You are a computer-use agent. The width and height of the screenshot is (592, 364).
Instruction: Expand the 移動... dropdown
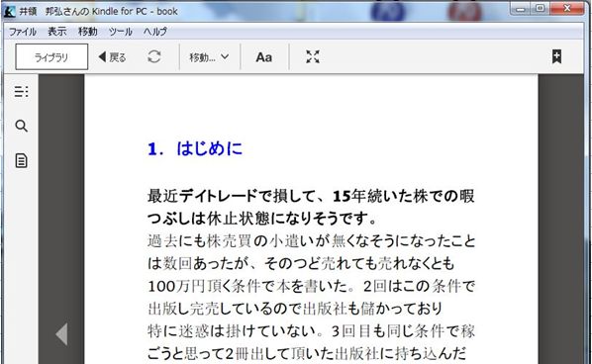(209, 57)
